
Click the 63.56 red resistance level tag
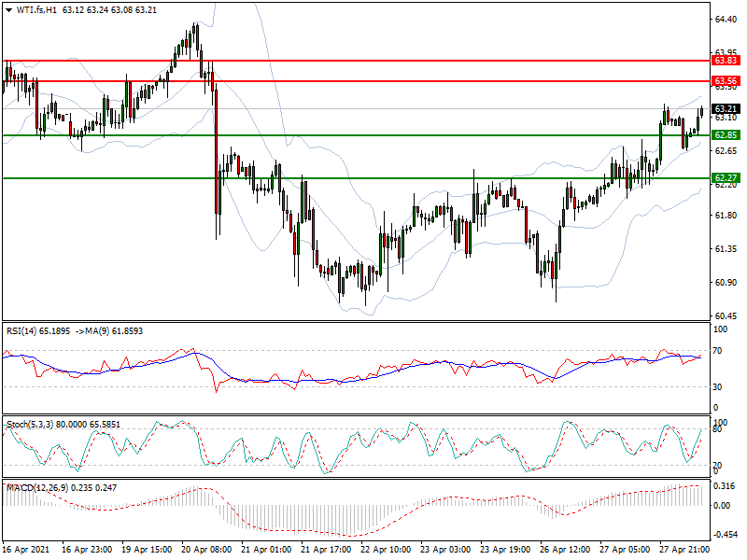pyautogui.click(x=726, y=81)
